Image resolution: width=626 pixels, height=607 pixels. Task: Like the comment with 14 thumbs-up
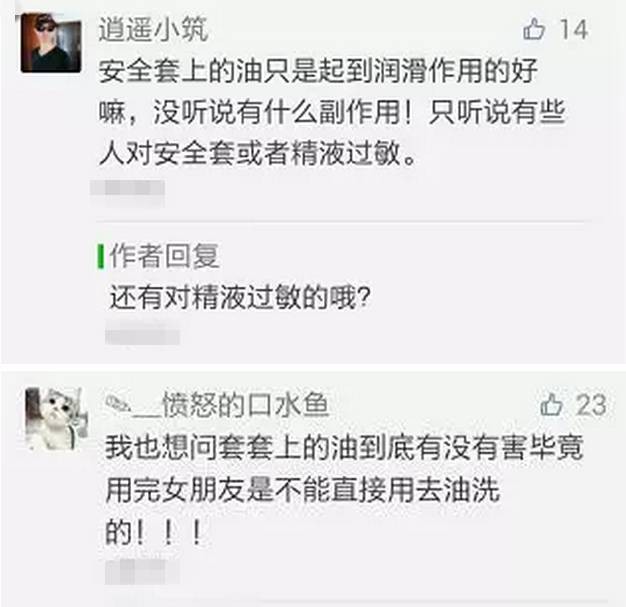coord(534,29)
